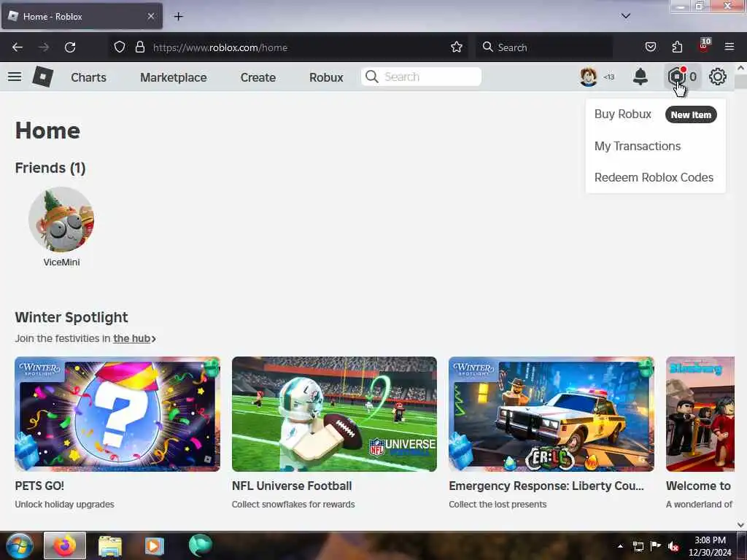Click the Emergency Response: Liberty Cou... title
Viewport: 747px width, 560px height.
point(546,486)
